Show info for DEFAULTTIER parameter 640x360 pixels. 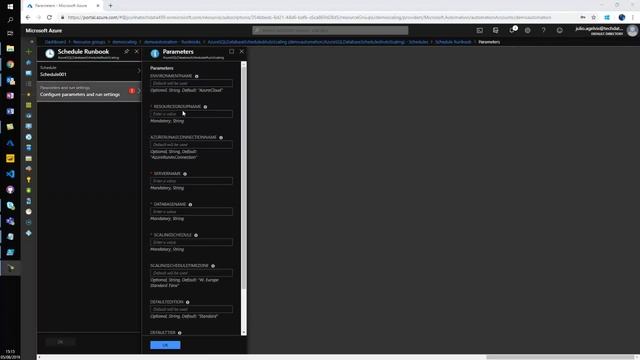pos(180,333)
